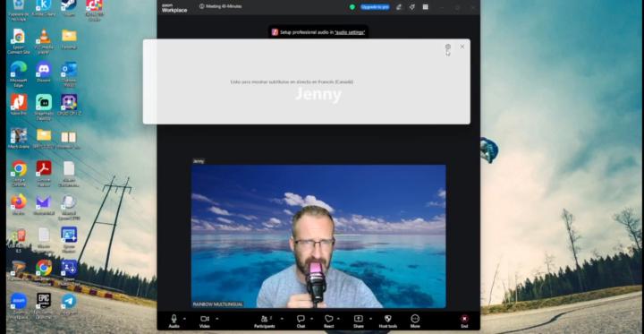644x334 pixels.
Task: Open Adobe Acrobat Reader desktop shortcut
Action: click(x=44, y=174)
